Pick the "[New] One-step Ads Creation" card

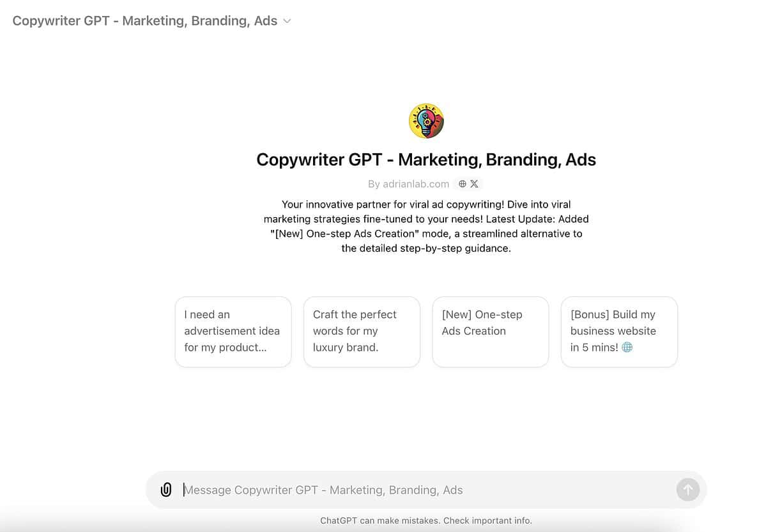click(490, 331)
